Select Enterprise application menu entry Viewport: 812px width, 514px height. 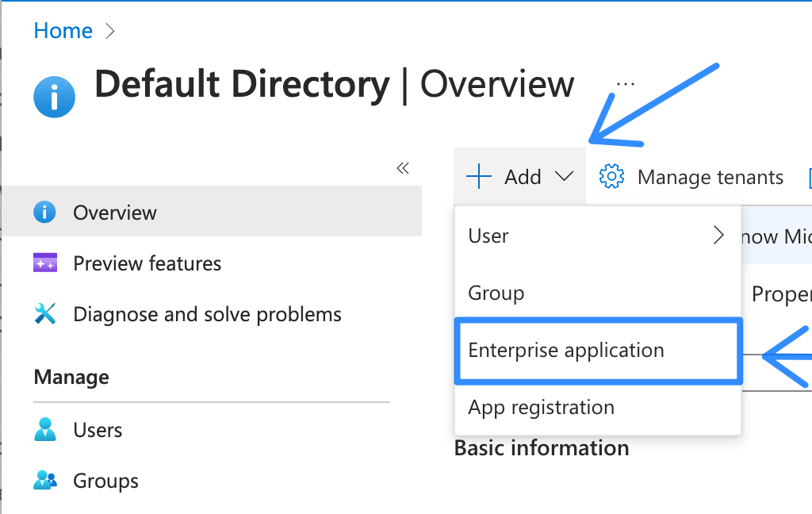pyautogui.click(x=566, y=350)
